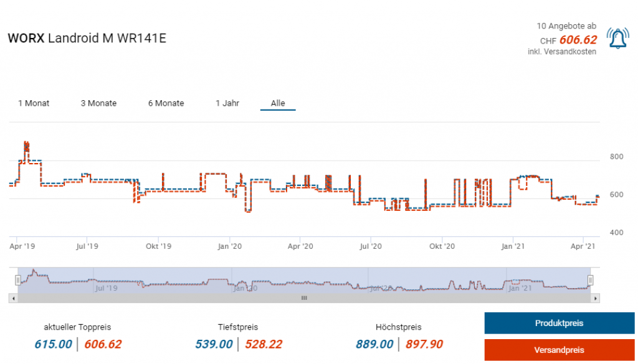Image resolution: width=638 pixels, height=364 pixels.
Task: Switch to the 3 Monate range
Action: point(98,103)
